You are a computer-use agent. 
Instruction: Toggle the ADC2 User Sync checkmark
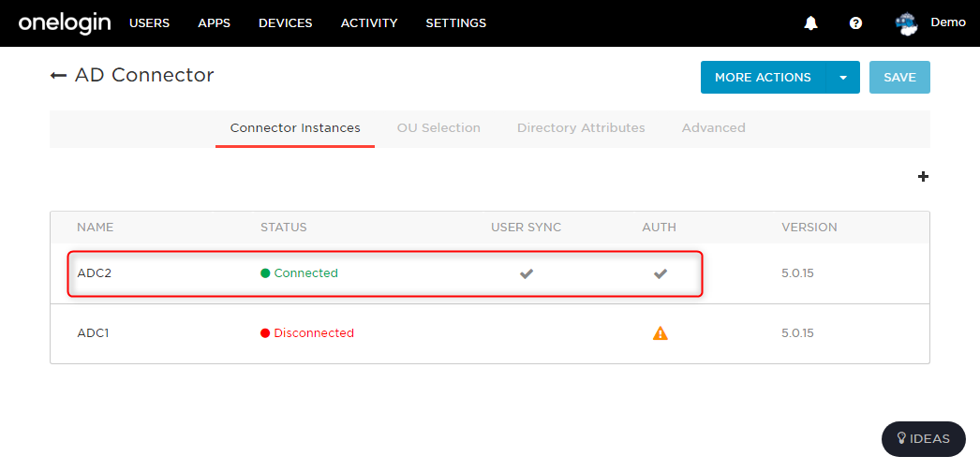[527, 273]
